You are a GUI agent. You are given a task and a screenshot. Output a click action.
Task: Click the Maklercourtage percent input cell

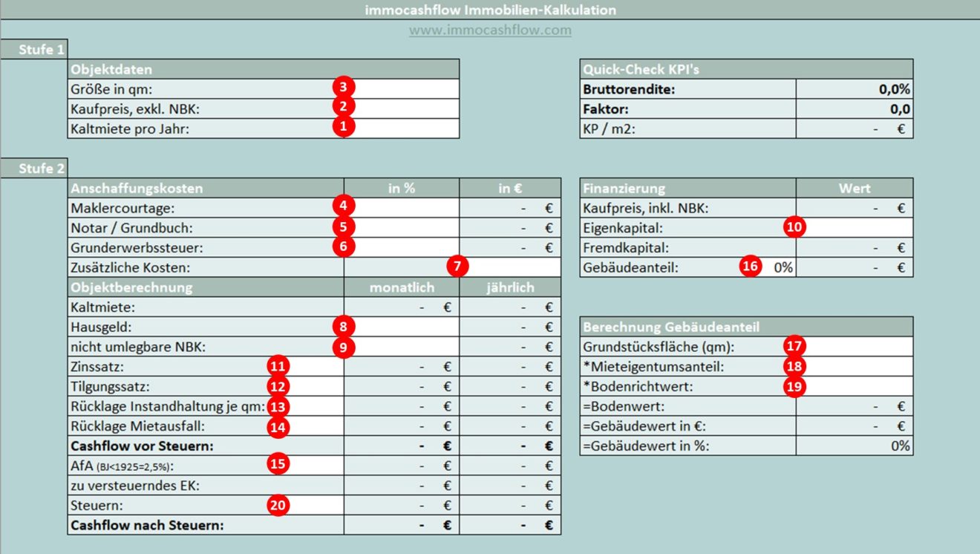pyautogui.click(x=402, y=209)
